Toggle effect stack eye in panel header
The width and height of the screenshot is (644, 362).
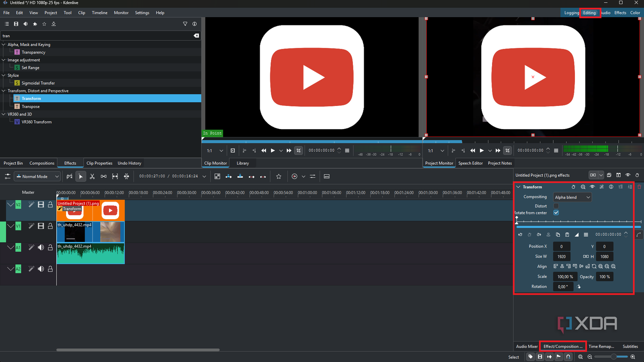pos(628,175)
